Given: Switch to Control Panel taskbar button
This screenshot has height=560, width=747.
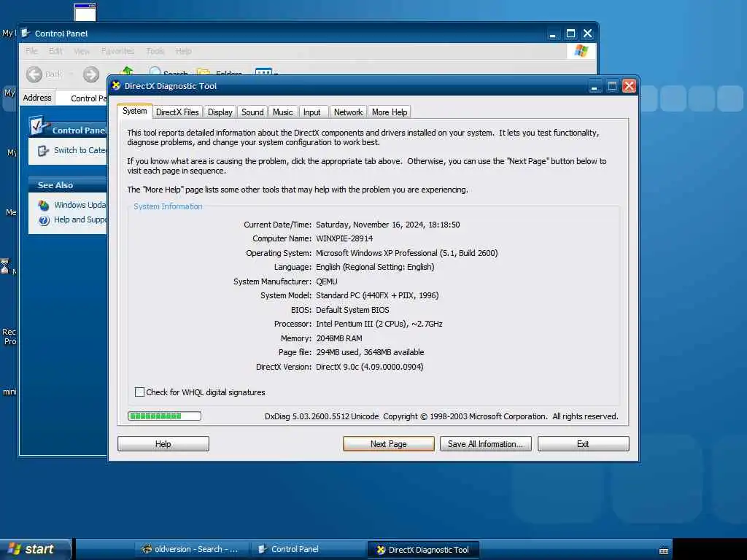Looking at the screenshot, I should pos(308,550).
